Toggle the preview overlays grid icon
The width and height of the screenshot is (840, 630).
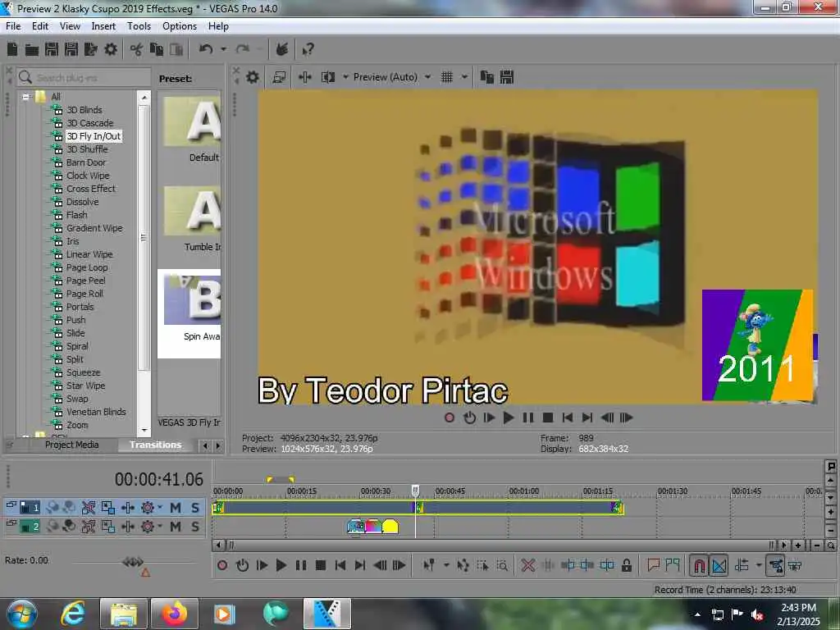447,77
